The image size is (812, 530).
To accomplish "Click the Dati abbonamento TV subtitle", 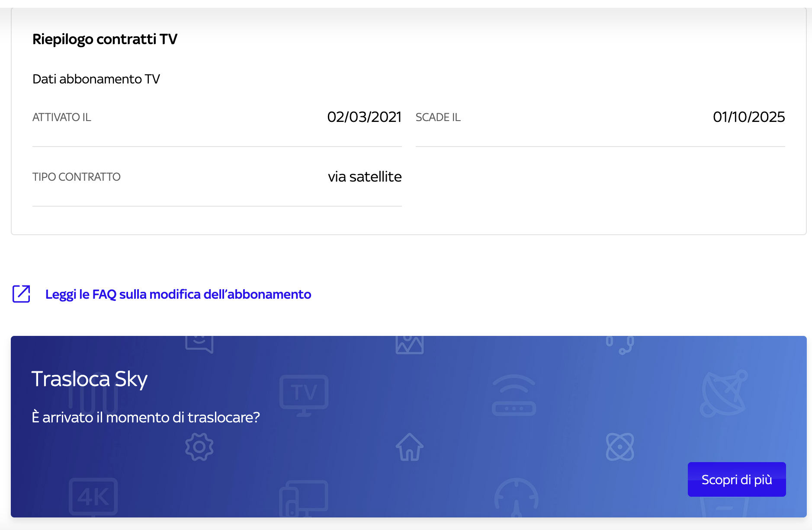I will [96, 79].
